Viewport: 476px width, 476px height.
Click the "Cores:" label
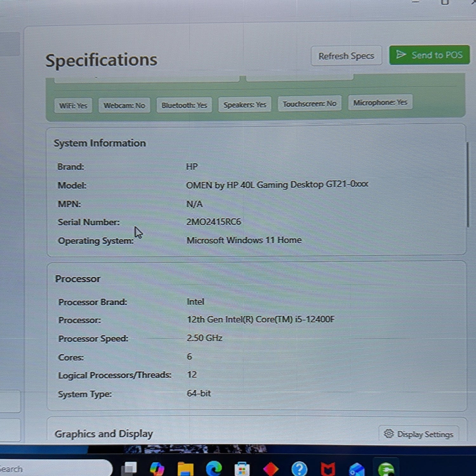(x=71, y=357)
